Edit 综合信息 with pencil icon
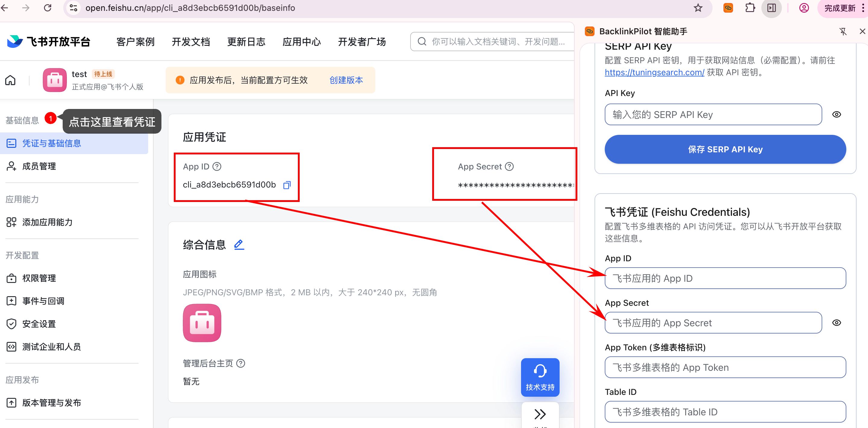 point(239,244)
